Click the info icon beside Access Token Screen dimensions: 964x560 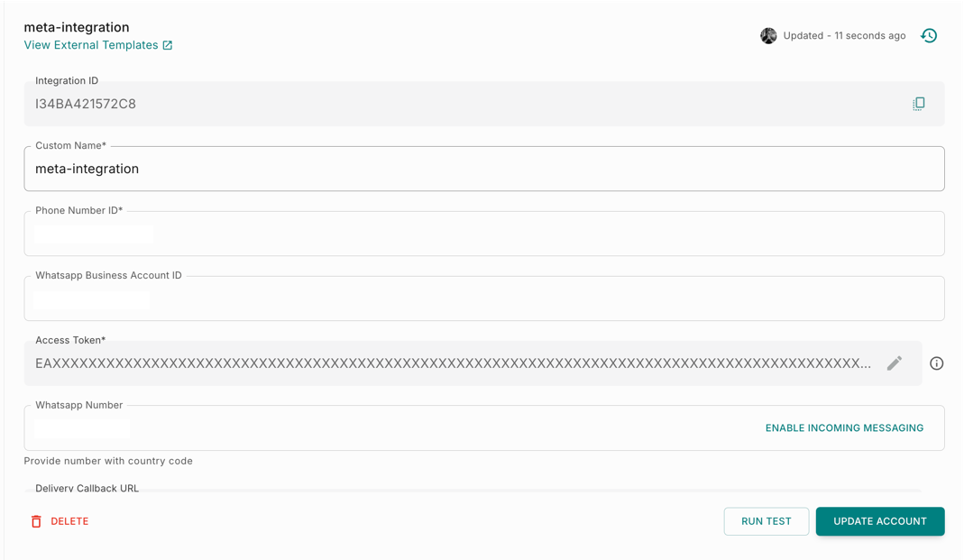point(937,363)
